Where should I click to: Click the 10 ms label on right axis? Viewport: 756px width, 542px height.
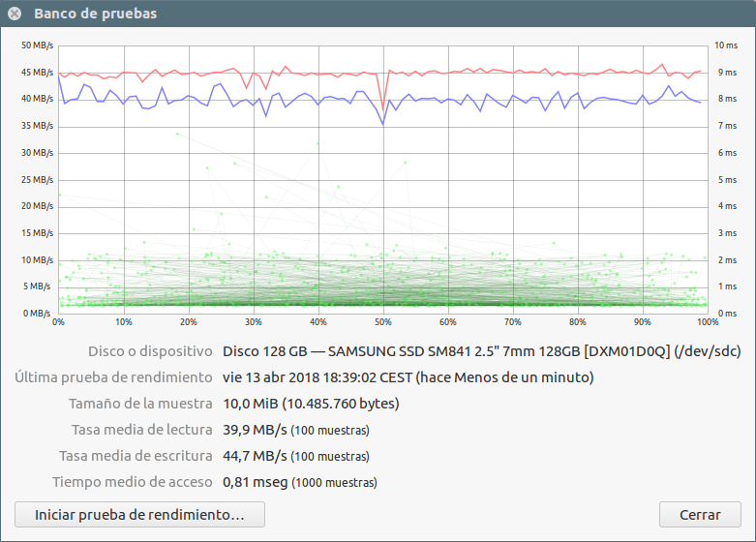pyautogui.click(x=725, y=45)
